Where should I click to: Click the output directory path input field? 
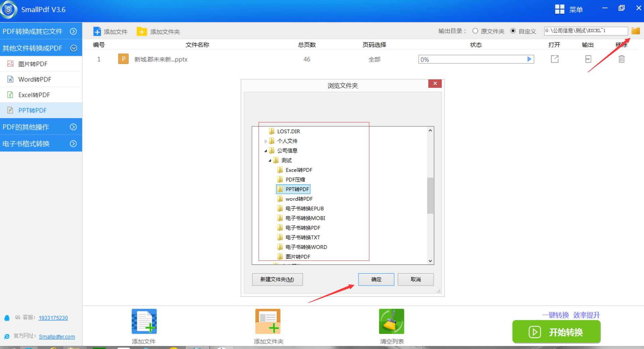585,31
